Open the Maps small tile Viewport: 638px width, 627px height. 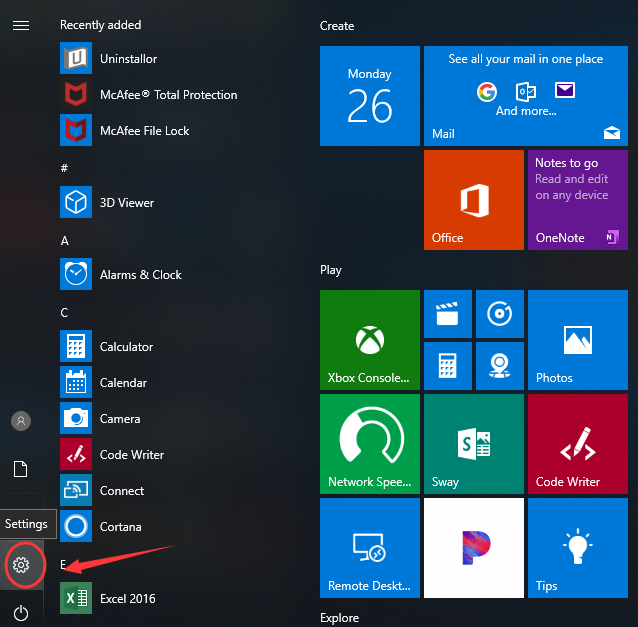(500, 366)
